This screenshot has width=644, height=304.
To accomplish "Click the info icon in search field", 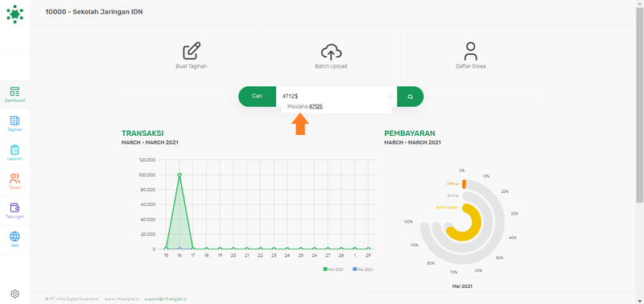I will [391, 96].
